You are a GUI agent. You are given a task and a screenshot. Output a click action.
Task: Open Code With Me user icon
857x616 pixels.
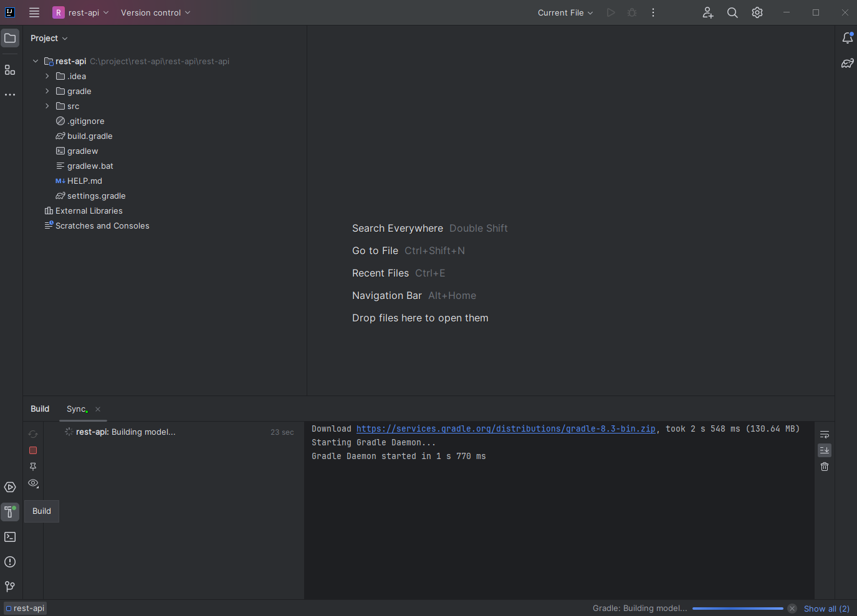pos(708,12)
